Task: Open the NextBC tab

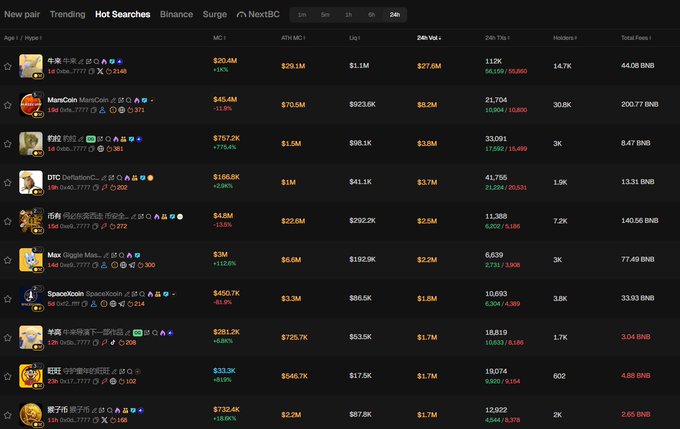Action: (258, 14)
